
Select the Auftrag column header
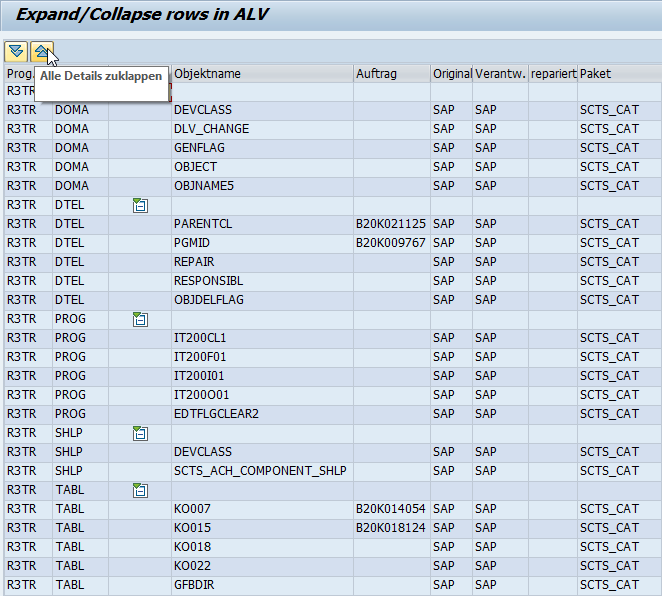(392, 74)
